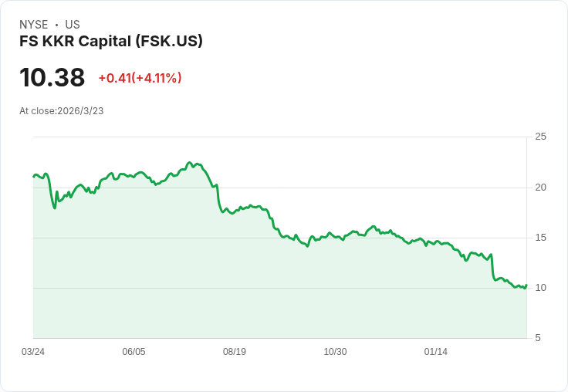
Task: Click the 25 price level label
Action: (x=541, y=137)
